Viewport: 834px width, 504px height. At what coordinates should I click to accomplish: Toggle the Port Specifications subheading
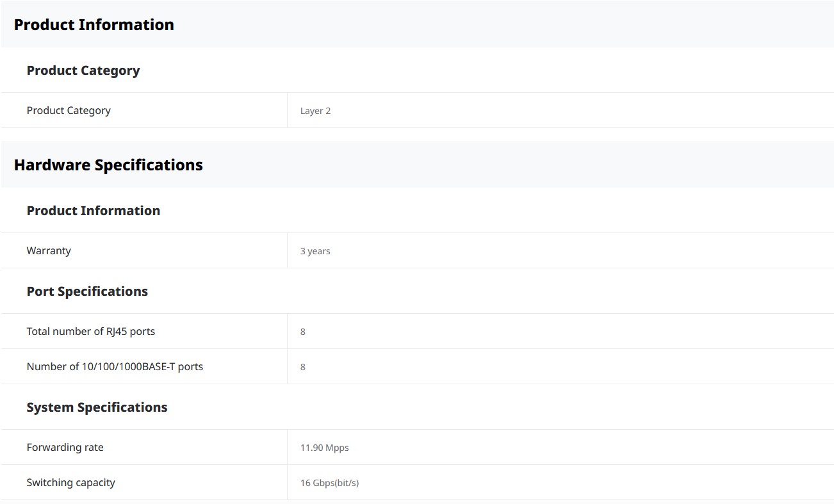(87, 292)
